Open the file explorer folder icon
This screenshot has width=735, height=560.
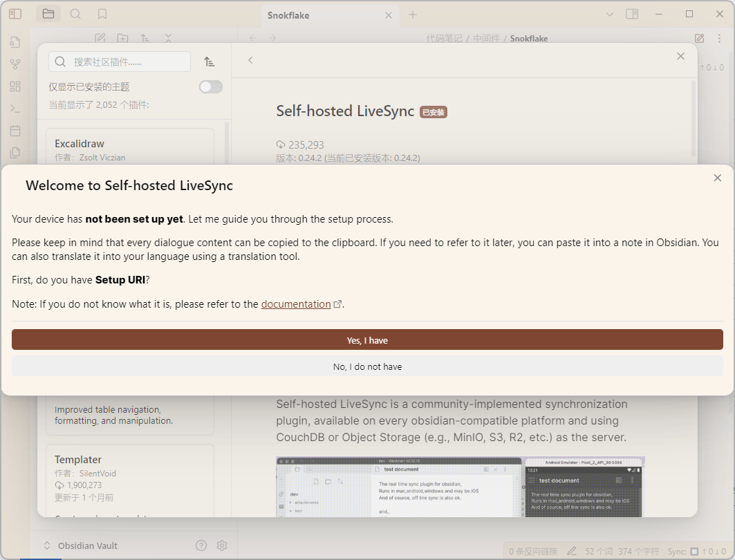[x=48, y=14]
